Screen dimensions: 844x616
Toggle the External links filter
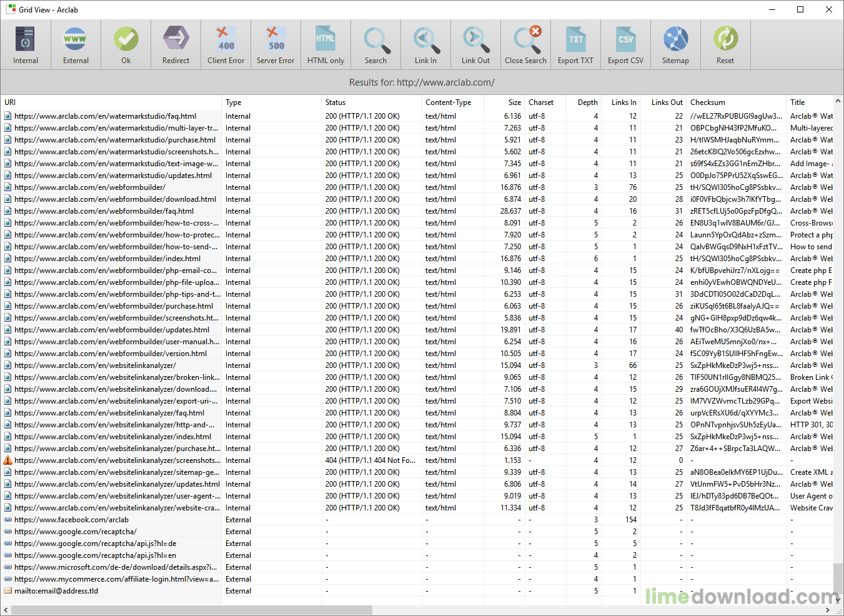tap(76, 44)
